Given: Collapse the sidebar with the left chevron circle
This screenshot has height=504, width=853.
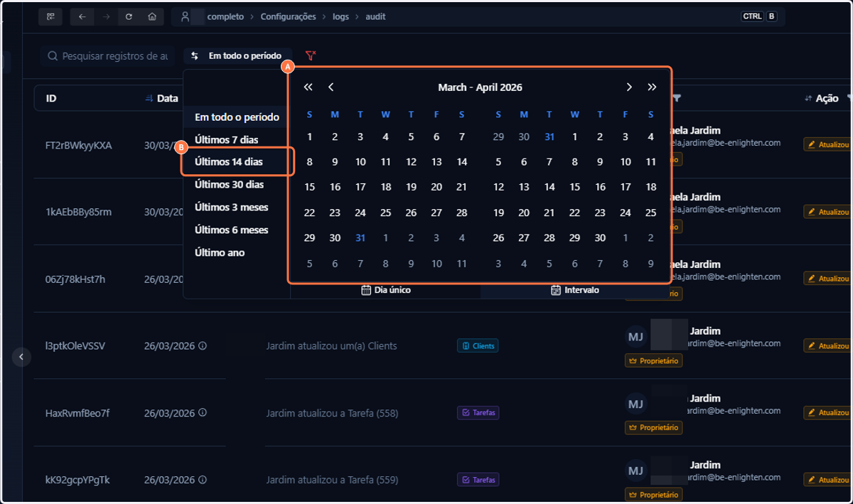Looking at the screenshot, I should [21, 357].
